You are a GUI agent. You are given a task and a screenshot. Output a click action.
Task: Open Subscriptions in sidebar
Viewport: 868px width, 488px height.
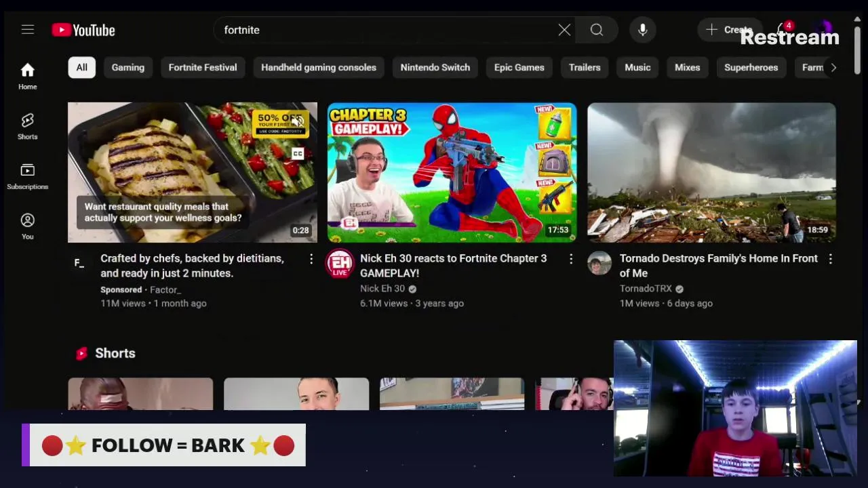tap(27, 176)
